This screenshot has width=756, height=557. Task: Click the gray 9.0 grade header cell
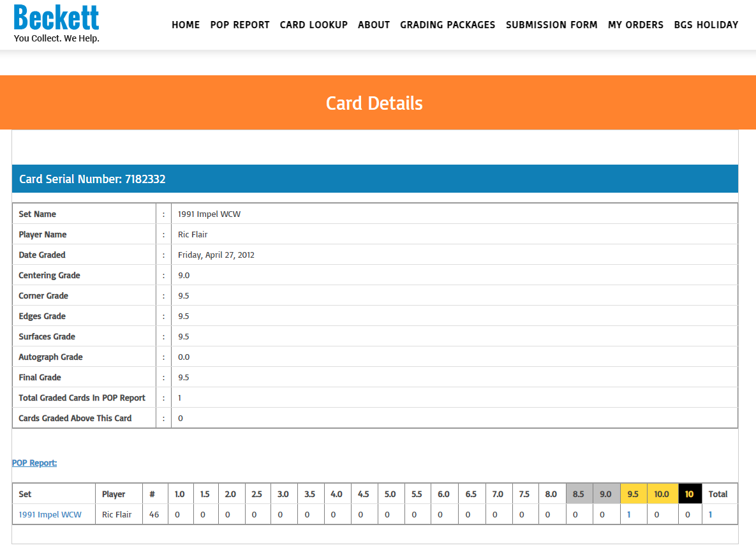[x=606, y=494]
